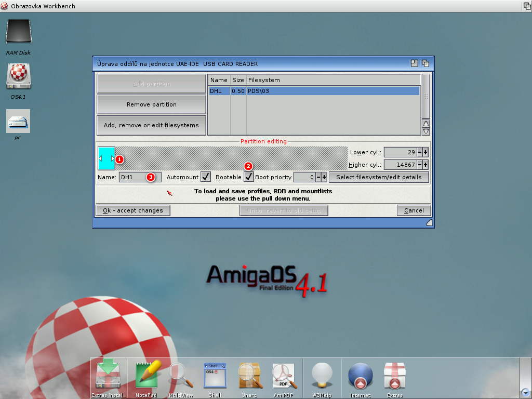Launch NotePad from the dock
The width and height of the screenshot is (532, 399).
click(146, 375)
